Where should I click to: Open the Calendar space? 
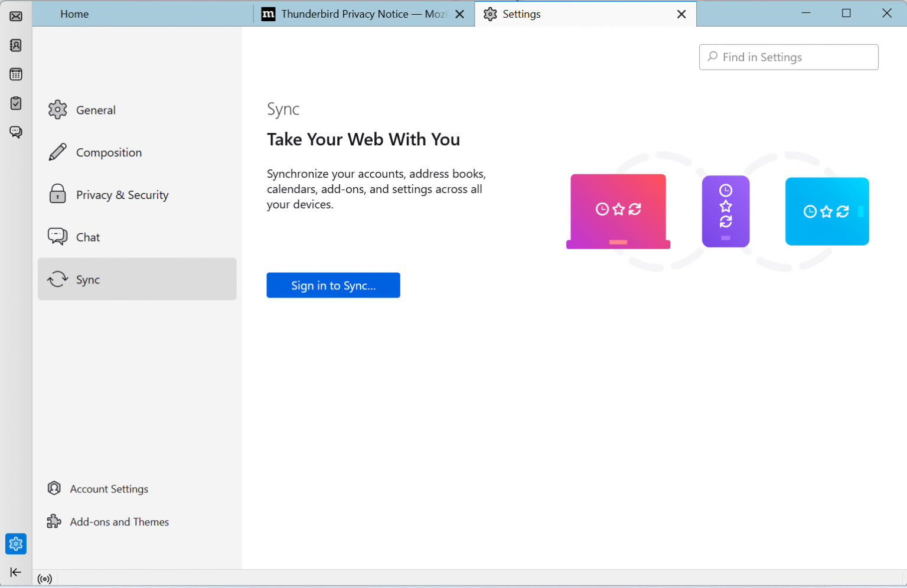15,74
